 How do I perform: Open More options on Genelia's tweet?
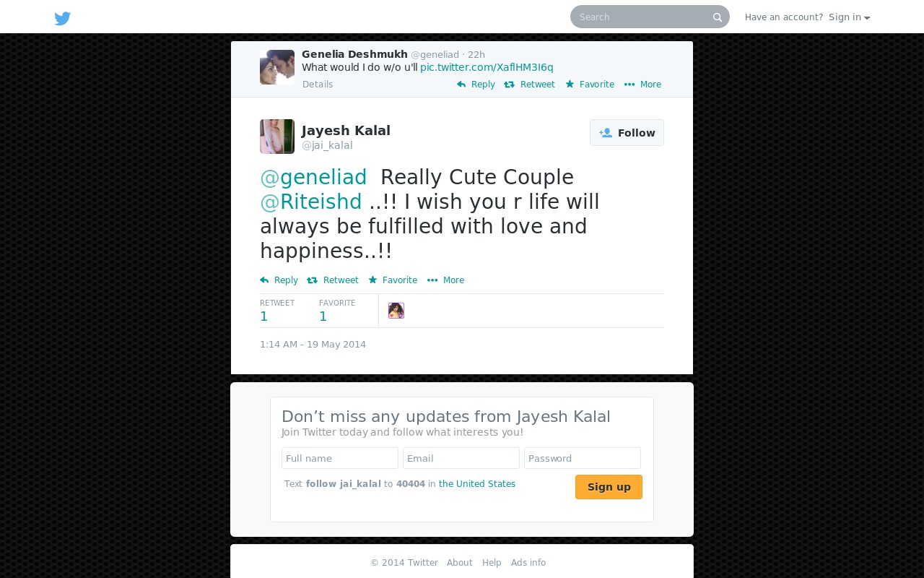click(x=642, y=85)
